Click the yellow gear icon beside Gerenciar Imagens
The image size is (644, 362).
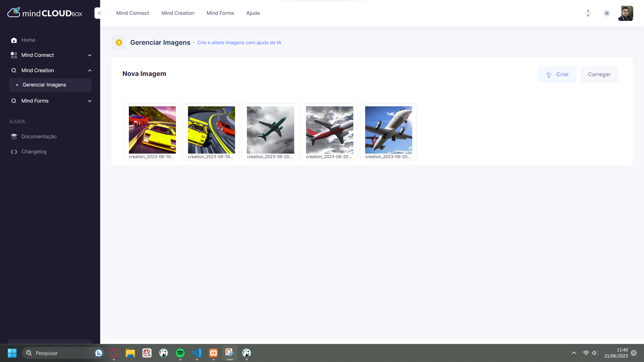pos(119,42)
